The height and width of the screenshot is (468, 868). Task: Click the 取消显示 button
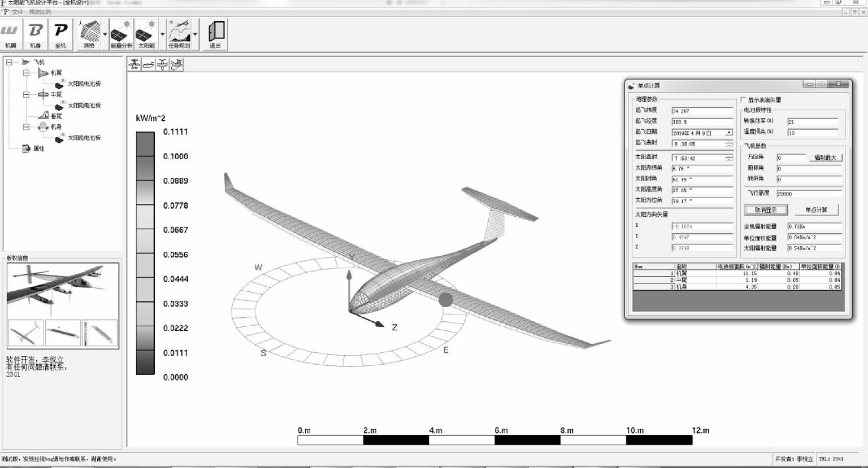click(766, 210)
